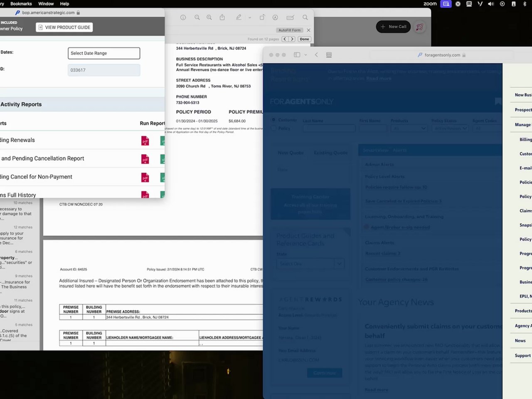The height and width of the screenshot is (399, 532).
Task: Click bop.americanstrategic.com address bar
Action: pos(48,12)
